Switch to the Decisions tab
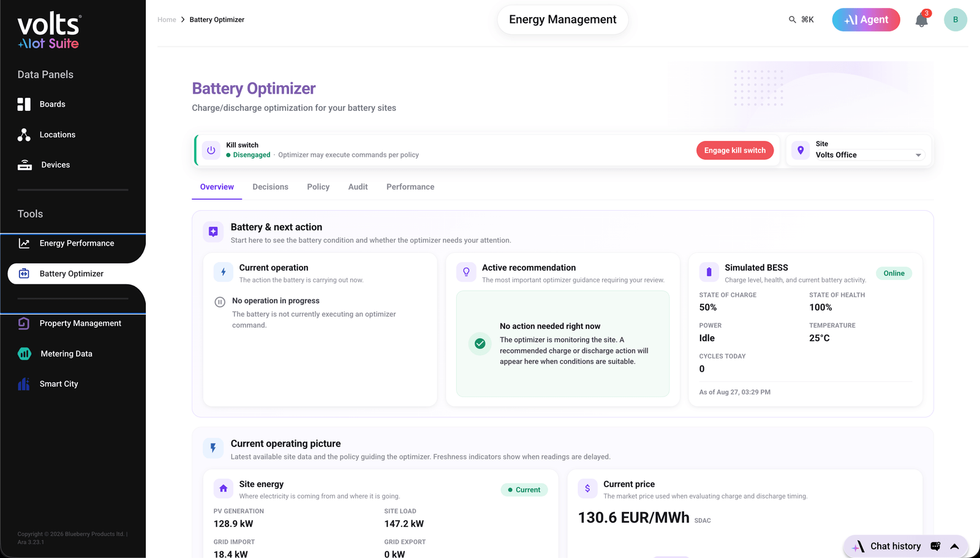980x558 pixels. tap(270, 187)
